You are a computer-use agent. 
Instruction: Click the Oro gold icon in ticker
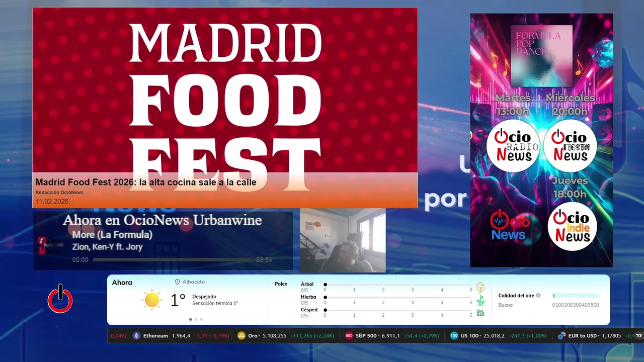tap(242, 336)
